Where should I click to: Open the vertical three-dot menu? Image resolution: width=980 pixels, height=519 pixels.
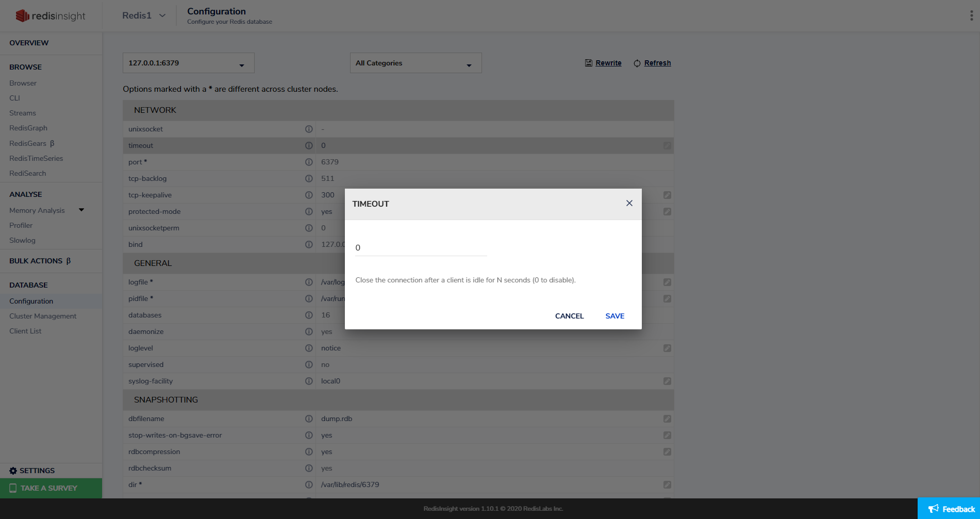[971, 15]
